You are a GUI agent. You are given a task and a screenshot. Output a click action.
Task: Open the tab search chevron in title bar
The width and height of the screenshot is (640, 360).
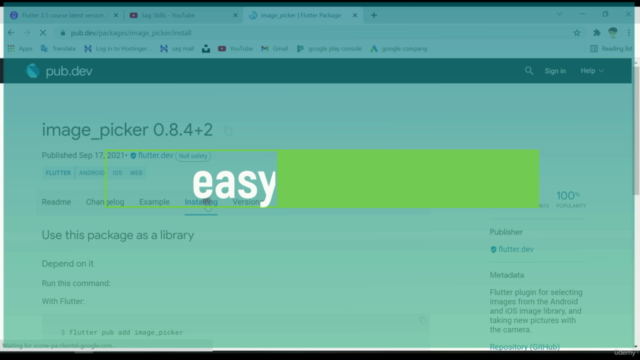tap(560, 14)
